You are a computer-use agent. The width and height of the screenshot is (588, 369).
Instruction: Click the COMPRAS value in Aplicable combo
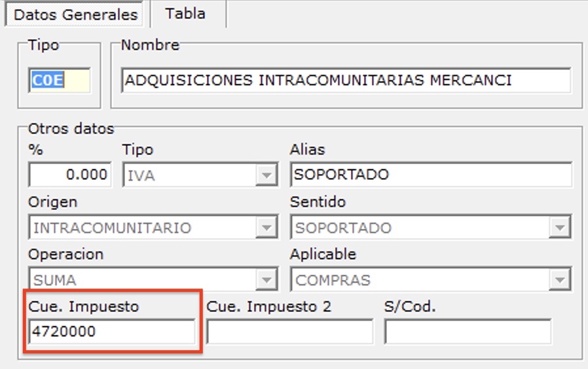pos(419,280)
